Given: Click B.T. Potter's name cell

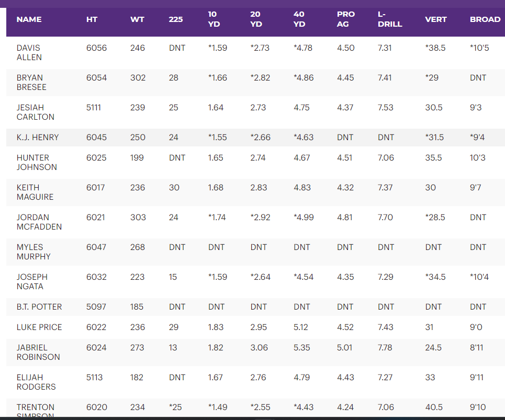Looking at the screenshot, I should point(39,307).
